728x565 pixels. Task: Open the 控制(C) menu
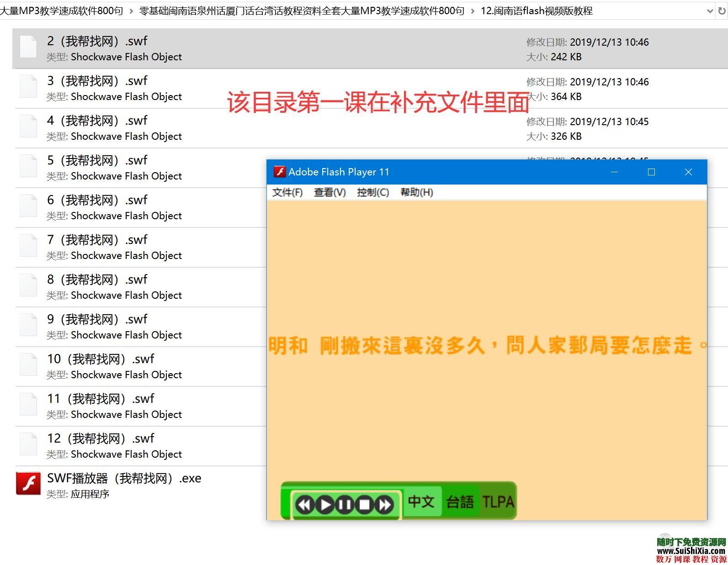(x=373, y=192)
